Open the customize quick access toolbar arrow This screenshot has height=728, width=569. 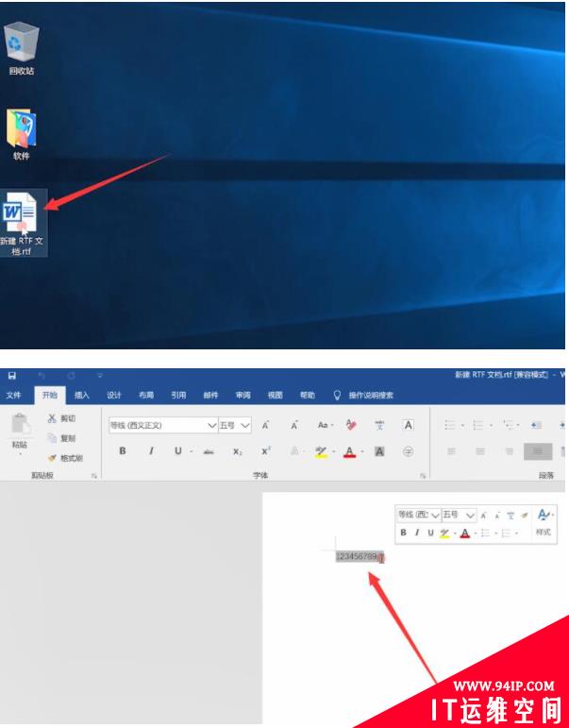point(100,376)
